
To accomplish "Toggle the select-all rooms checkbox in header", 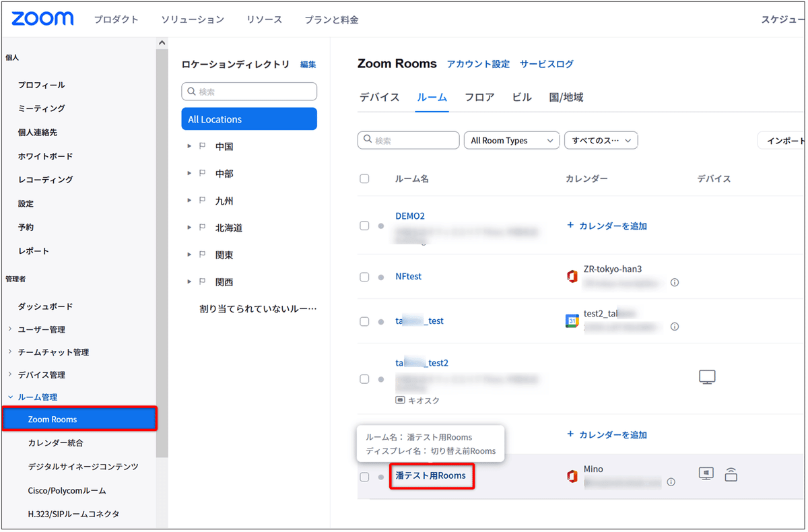I will pos(364,178).
